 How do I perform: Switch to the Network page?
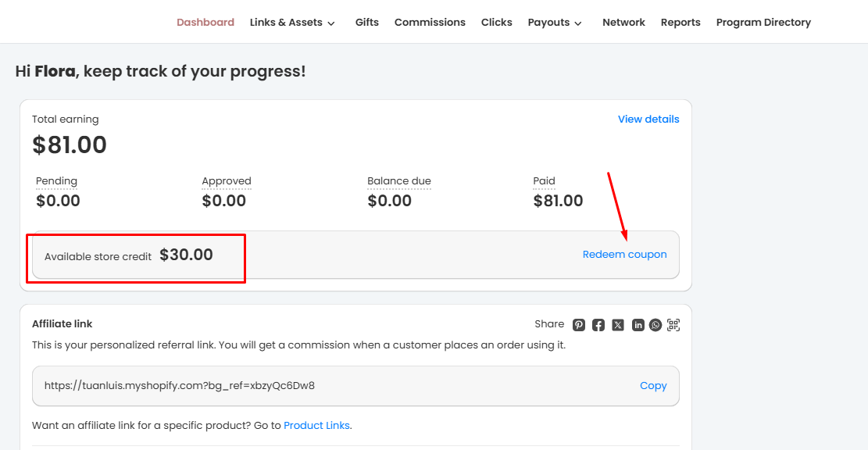623,23
